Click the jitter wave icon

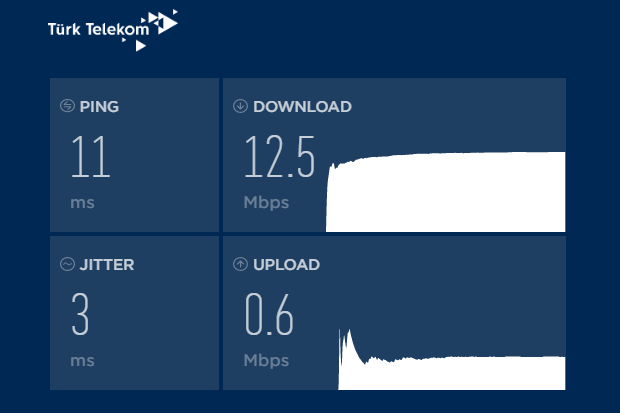pos(67,264)
